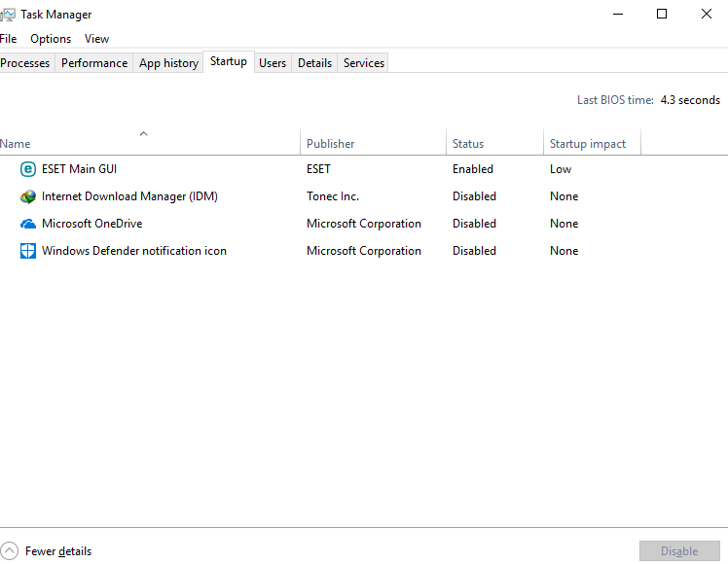Viewport: 728px width, 564px height.
Task: Click the ESET Main GUI icon
Action: tap(28, 169)
